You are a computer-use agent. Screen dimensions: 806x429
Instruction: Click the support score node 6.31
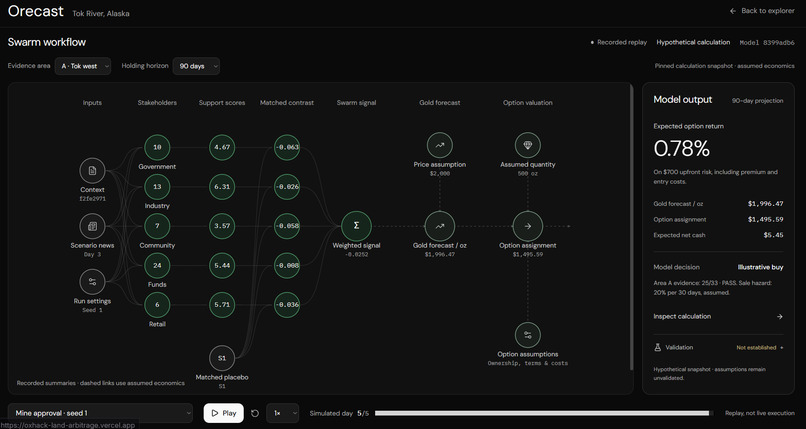click(222, 187)
